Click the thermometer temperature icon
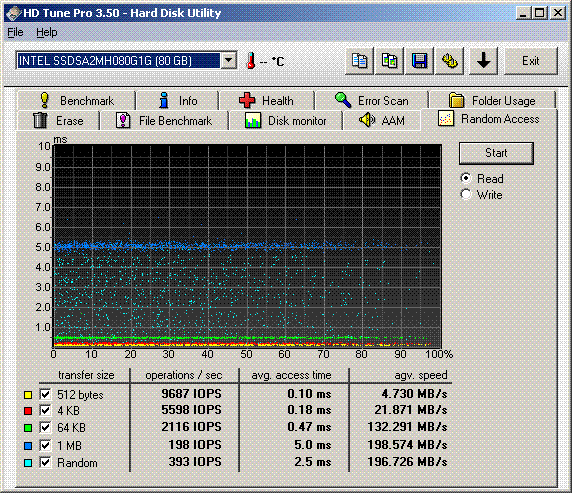Screen dimensions: 572x493 click(x=251, y=61)
